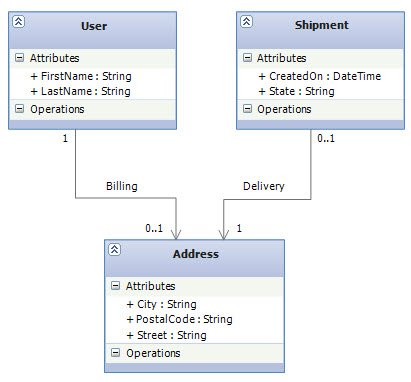Viewport: 411px width, 382px height.
Task: Collapse the Address class chevron icon
Action: click(x=114, y=250)
